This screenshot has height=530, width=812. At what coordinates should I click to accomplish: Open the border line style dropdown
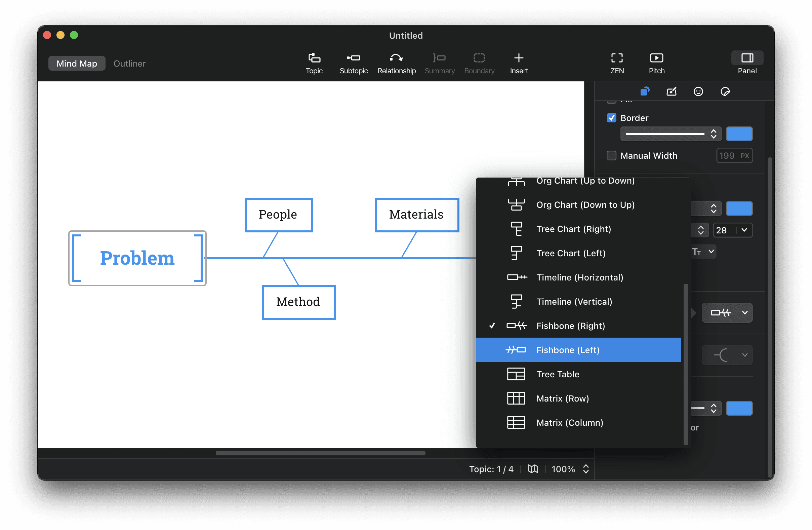(671, 134)
